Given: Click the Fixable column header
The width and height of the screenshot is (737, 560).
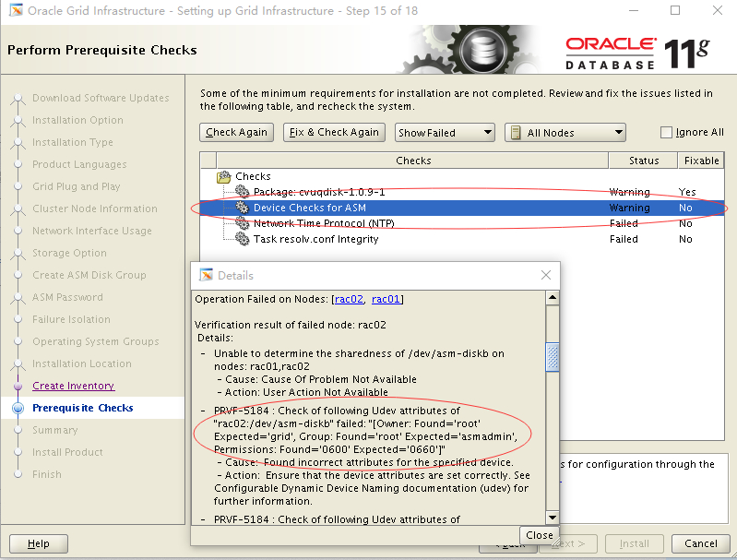Looking at the screenshot, I should 701,161.
